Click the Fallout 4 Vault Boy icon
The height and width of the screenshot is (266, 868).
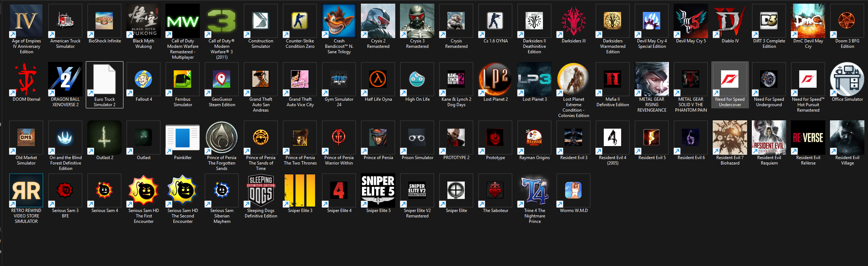point(143,79)
